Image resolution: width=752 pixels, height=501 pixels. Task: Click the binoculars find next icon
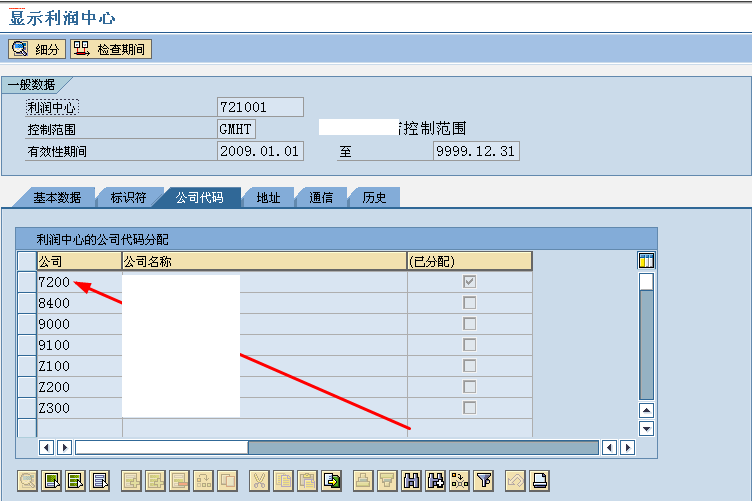pyautogui.click(x=435, y=480)
